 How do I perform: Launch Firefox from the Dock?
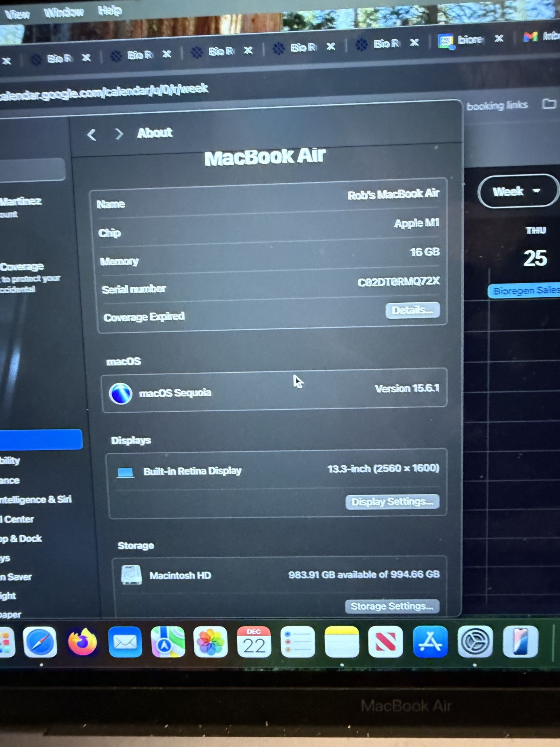(82, 642)
